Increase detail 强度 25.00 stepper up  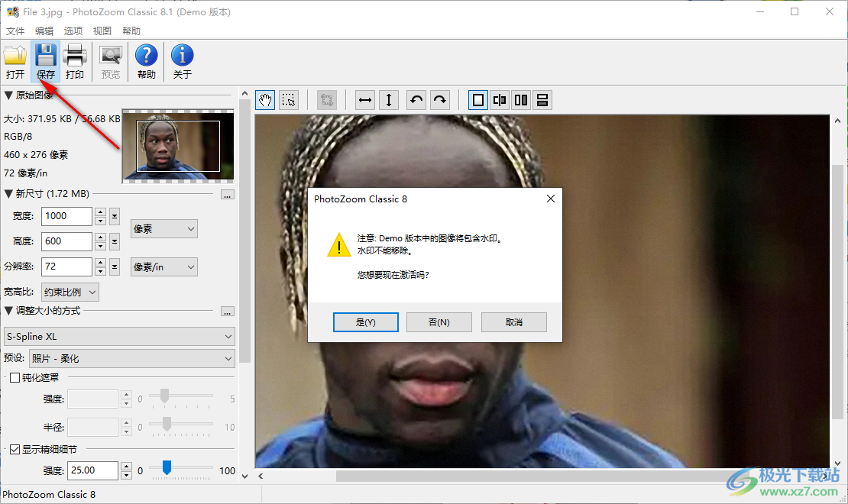[126, 466]
